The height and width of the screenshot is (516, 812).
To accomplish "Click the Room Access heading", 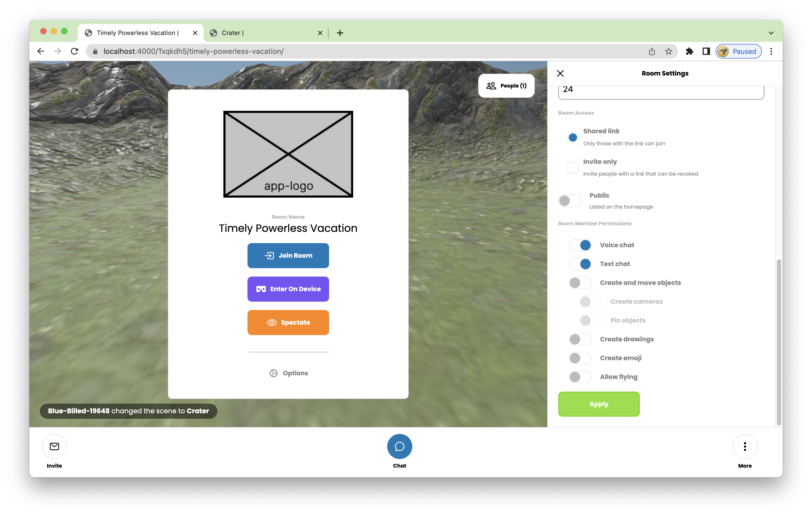I will pyautogui.click(x=576, y=113).
